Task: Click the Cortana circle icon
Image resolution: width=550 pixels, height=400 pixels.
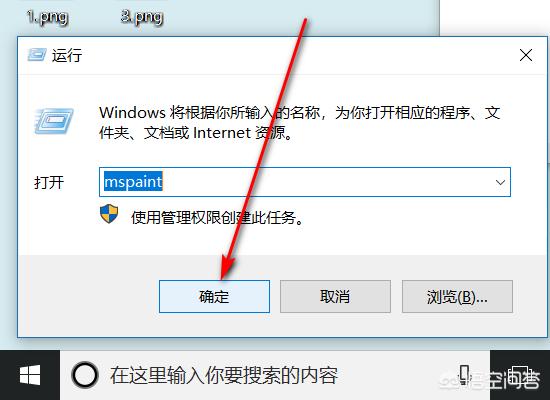Action: (85, 375)
